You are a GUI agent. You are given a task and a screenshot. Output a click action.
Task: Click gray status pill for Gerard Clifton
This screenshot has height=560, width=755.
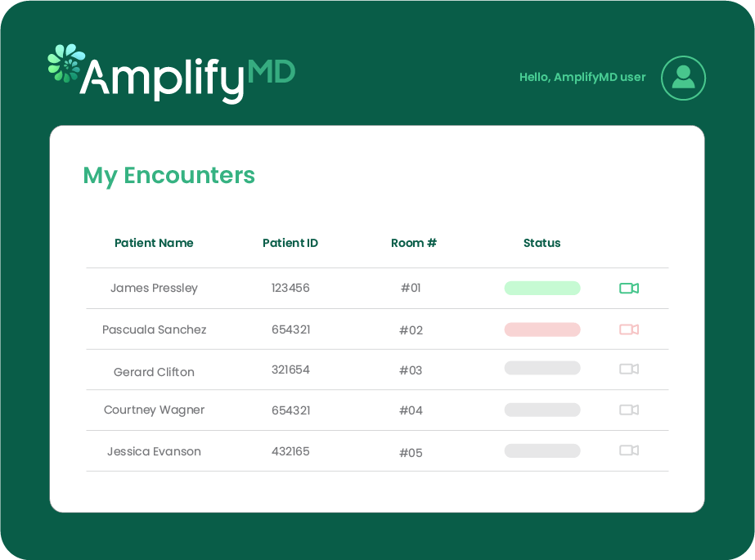point(542,368)
